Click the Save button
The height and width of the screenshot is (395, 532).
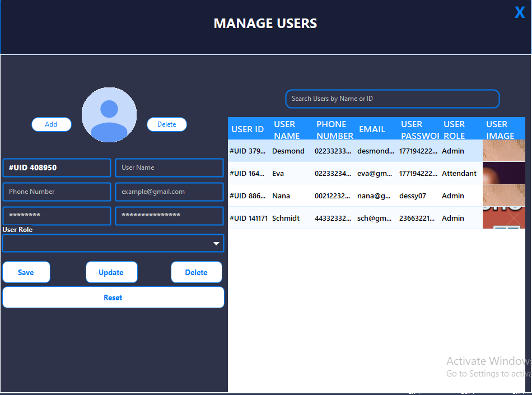point(26,272)
